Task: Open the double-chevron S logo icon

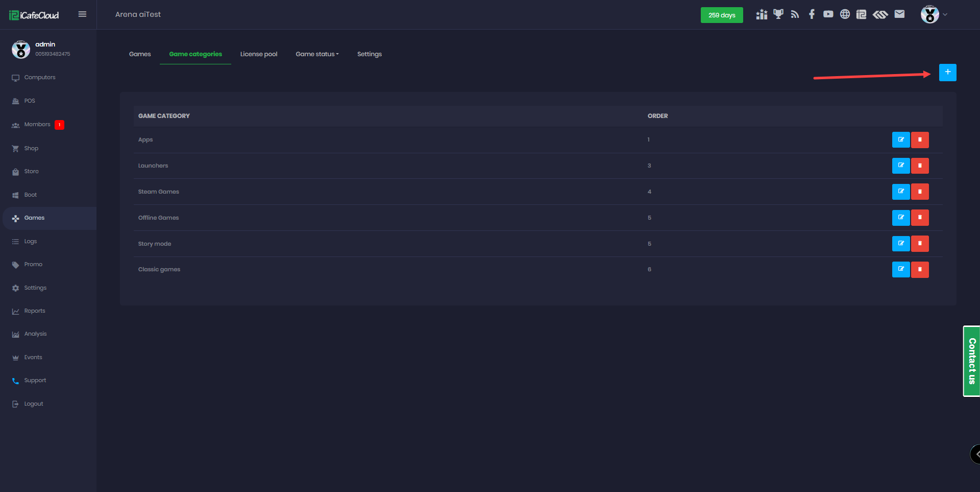Action: point(880,14)
